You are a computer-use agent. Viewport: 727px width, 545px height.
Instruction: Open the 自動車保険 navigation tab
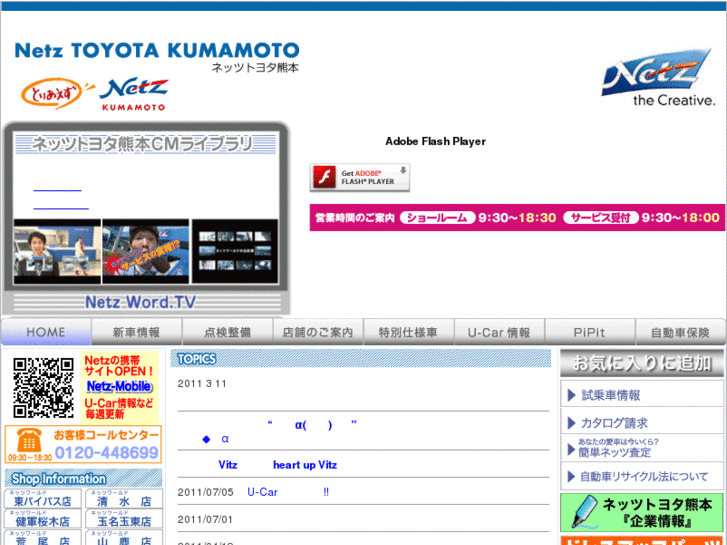pyautogui.click(x=680, y=332)
